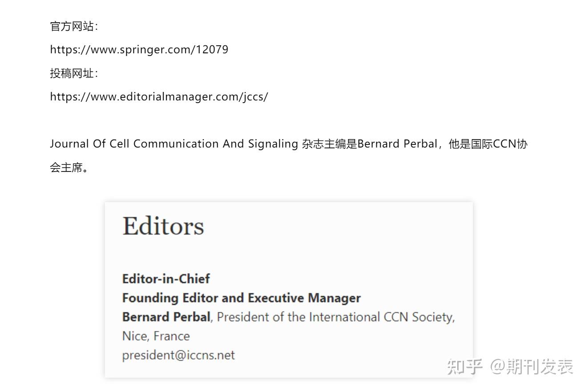Viewport: 588px width, 391px height.
Task: Click the Editor-in-Chief bold label
Action: point(166,279)
